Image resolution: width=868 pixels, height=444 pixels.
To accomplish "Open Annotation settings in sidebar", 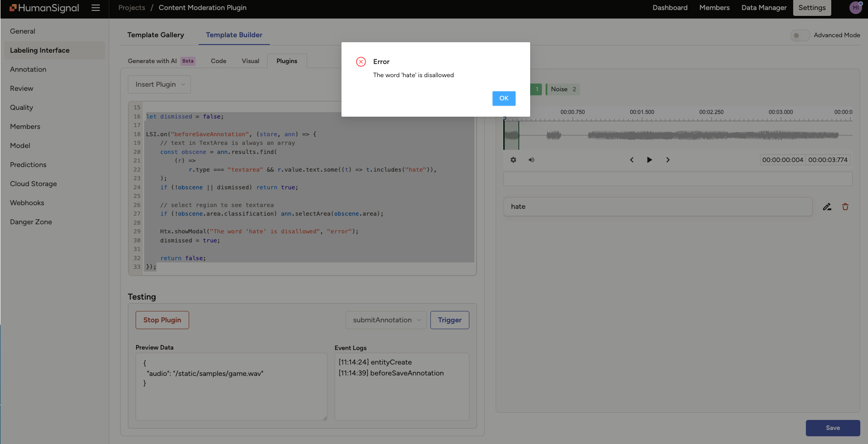I will click(54, 69).
